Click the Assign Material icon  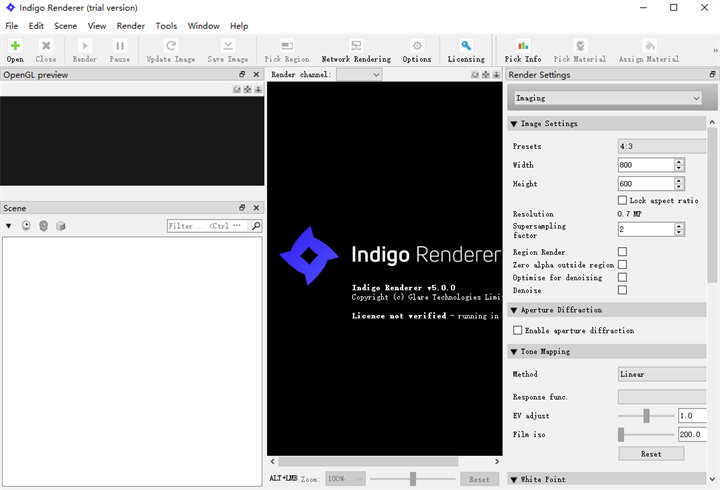click(649, 45)
